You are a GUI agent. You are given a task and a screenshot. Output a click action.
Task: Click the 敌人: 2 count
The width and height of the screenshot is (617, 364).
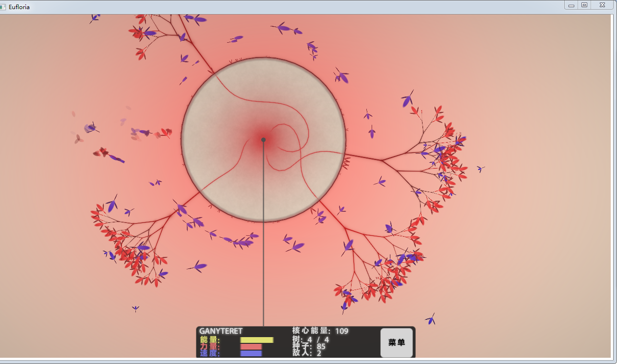307,353
